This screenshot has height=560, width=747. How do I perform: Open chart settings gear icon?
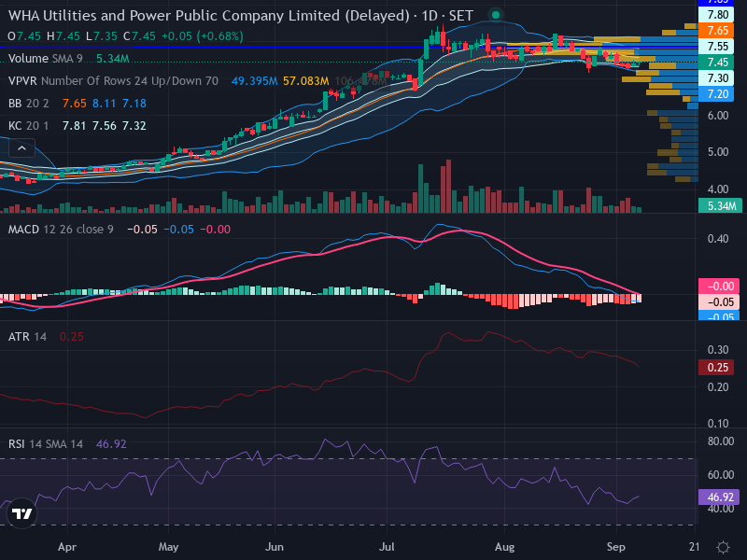pos(723,547)
